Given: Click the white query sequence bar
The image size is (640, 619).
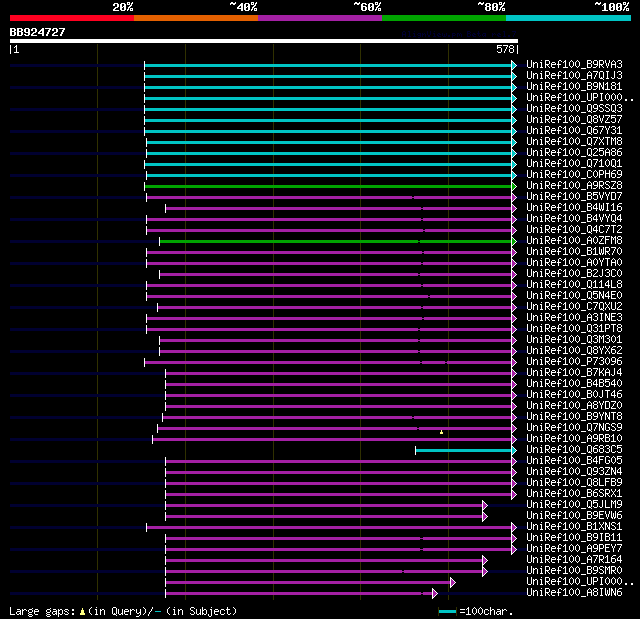Looking at the screenshot, I should (264, 41).
